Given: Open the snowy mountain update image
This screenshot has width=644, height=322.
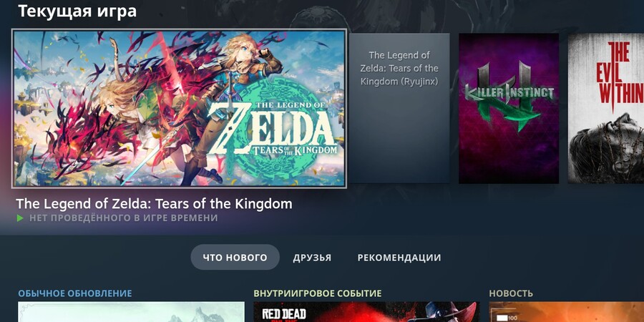Looking at the screenshot, I should (131, 312).
